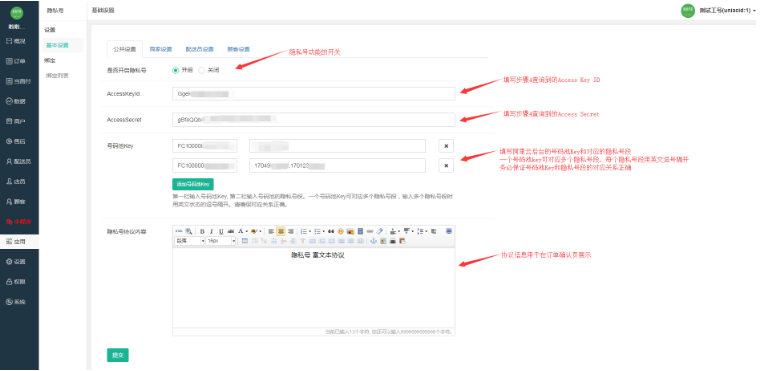Click the green 添加号码池Key button
Viewport: 766px width, 371px height.
point(192,184)
